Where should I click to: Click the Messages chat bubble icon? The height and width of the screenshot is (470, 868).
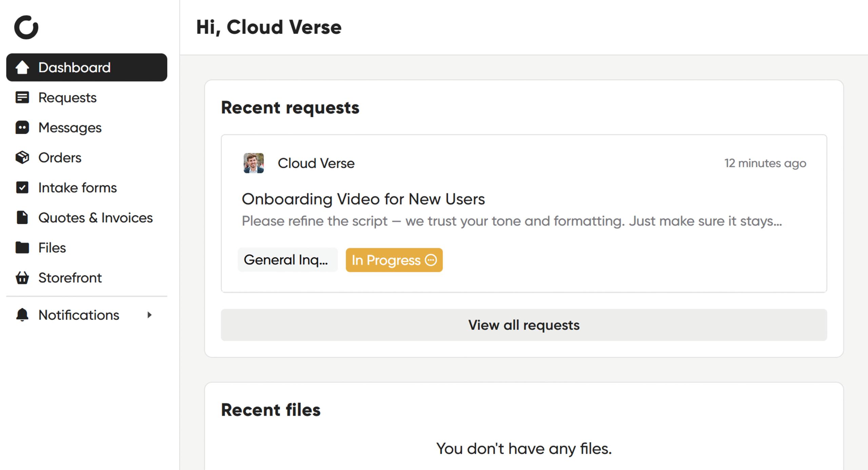22,128
